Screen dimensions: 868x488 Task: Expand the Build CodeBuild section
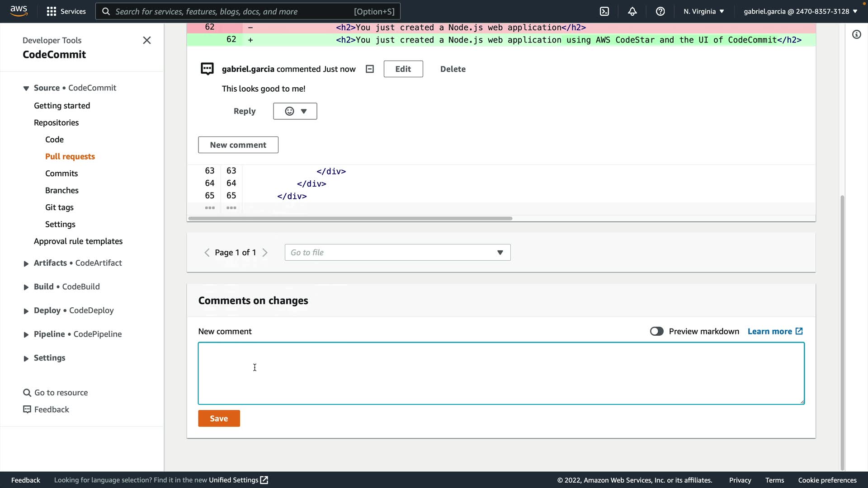(26, 287)
